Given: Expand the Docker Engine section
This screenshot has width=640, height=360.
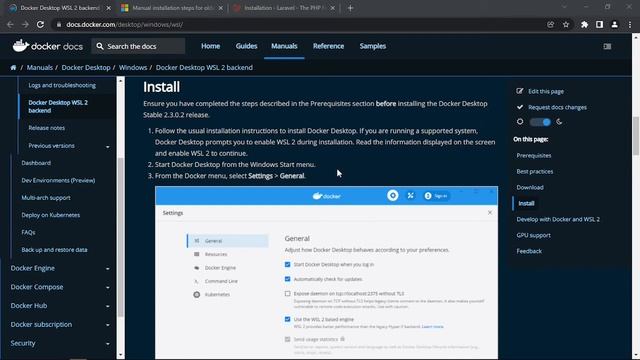Looking at the screenshot, I should [x=108, y=269].
